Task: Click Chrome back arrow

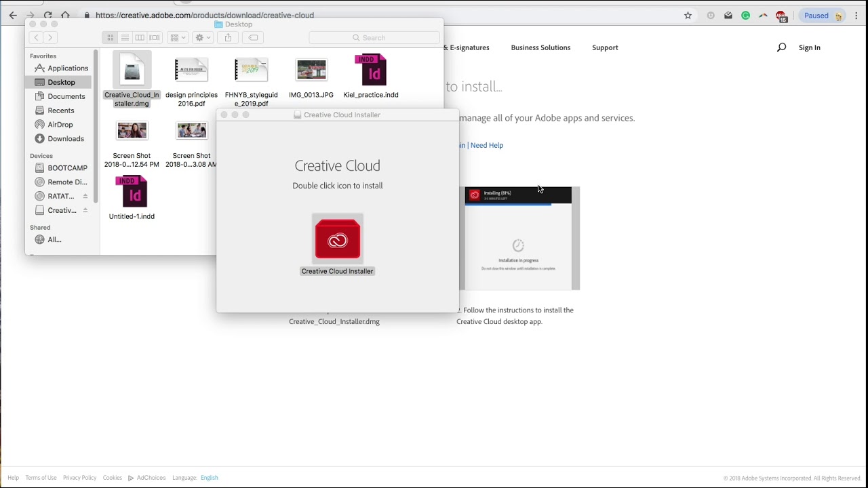Action: click(x=13, y=15)
